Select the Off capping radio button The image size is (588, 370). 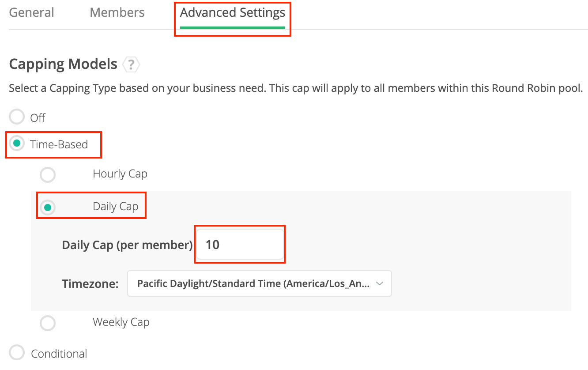click(x=17, y=117)
